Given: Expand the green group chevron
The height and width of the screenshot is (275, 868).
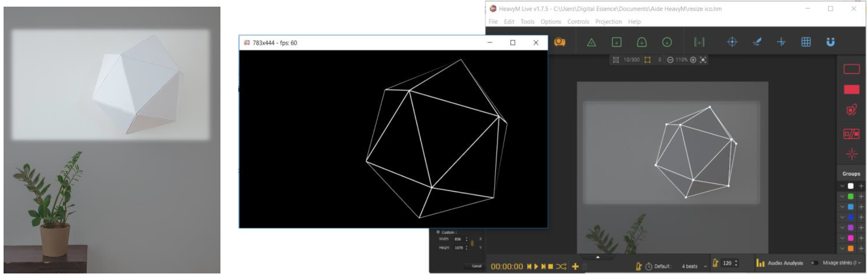Looking at the screenshot, I should (842, 196).
